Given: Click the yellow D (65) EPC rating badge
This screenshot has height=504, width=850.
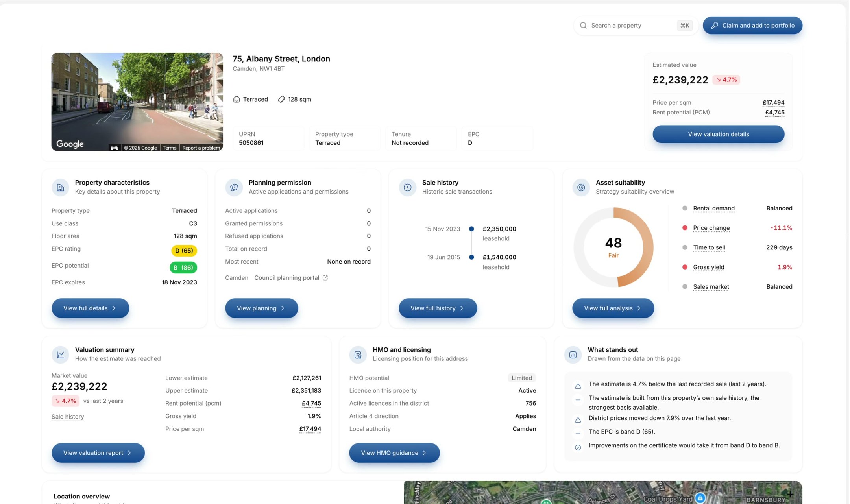Looking at the screenshot, I should click(184, 251).
